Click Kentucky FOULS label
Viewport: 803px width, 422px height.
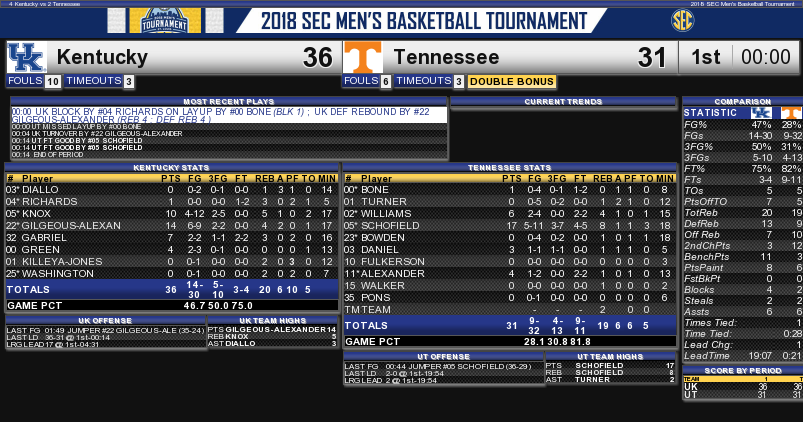click(x=25, y=81)
